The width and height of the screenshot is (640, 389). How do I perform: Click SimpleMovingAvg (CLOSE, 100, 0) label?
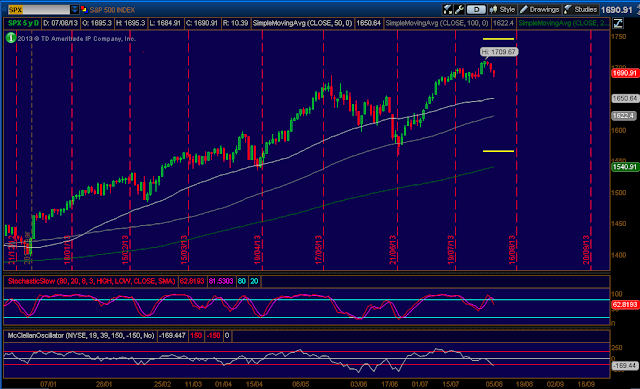tap(437, 23)
